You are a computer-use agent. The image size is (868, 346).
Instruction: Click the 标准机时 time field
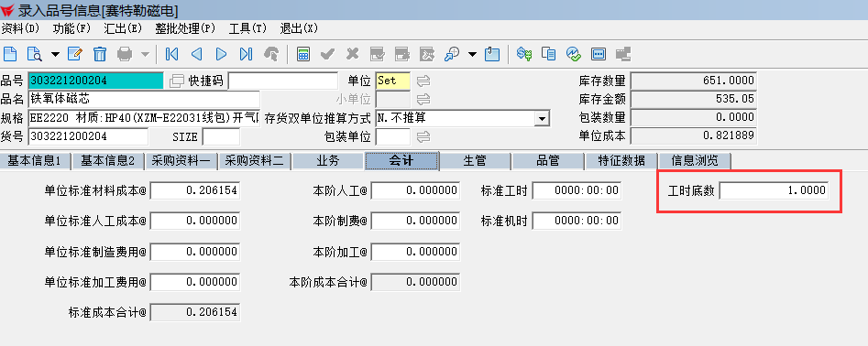click(577, 221)
